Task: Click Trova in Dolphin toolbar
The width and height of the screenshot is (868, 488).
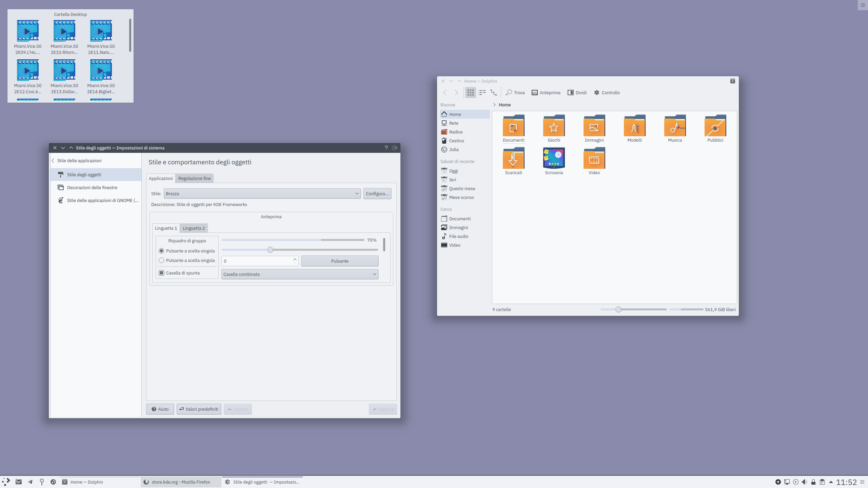Action: coord(515,93)
